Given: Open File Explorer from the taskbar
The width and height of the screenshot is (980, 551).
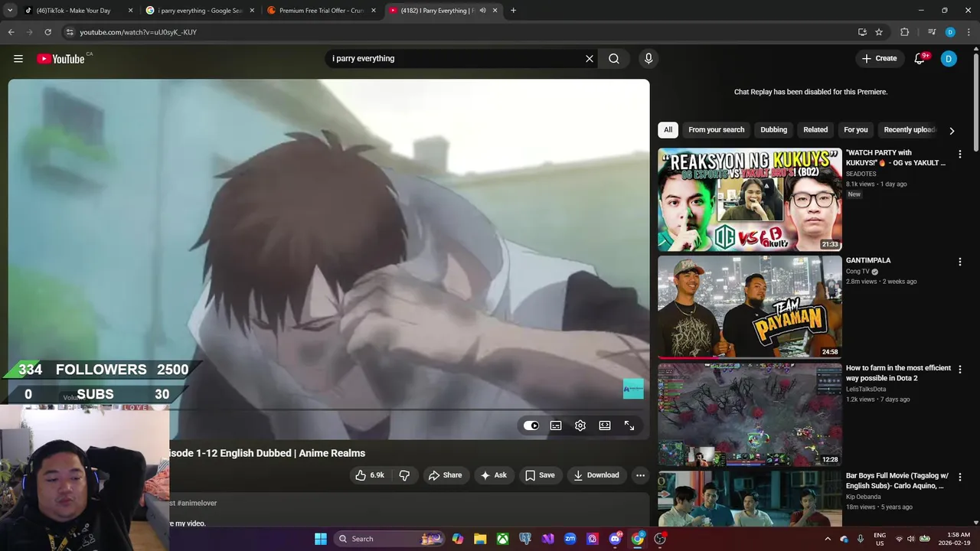Looking at the screenshot, I should tap(480, 539).
